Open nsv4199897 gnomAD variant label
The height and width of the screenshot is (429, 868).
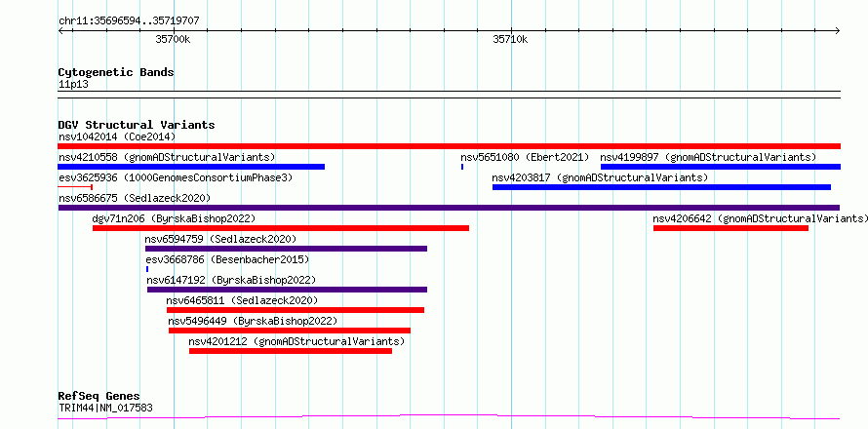pos(708,157)
